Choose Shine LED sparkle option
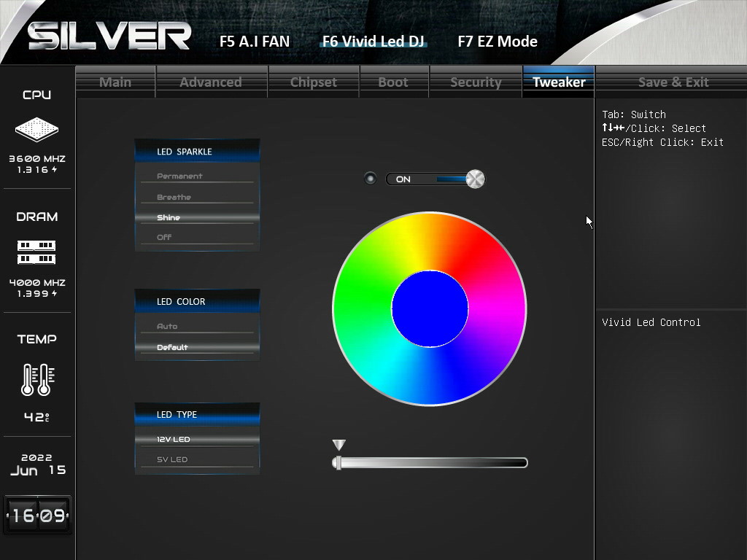 pyautogui.click(x=169, y=218)
